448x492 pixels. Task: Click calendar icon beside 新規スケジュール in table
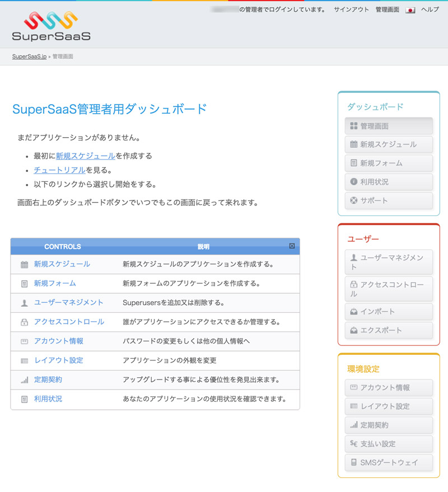point(24,265)
